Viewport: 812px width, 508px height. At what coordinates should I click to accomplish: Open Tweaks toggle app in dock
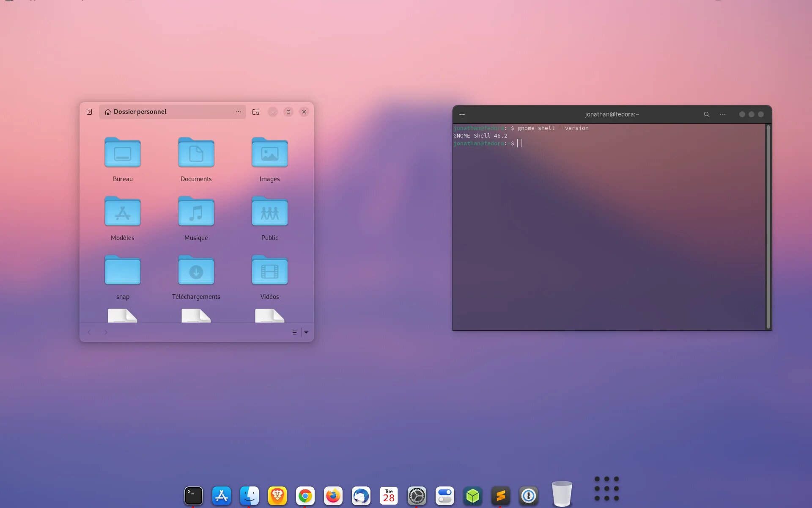coord(444,496)
